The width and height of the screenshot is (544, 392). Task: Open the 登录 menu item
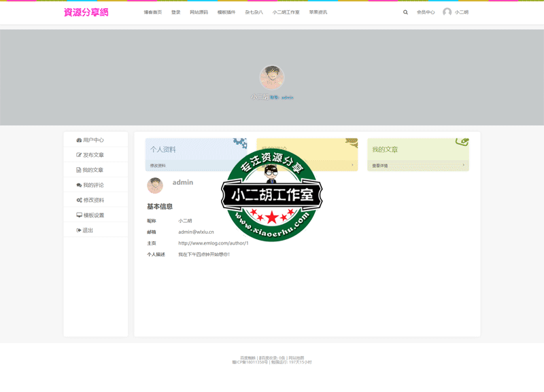coord(174,12)
